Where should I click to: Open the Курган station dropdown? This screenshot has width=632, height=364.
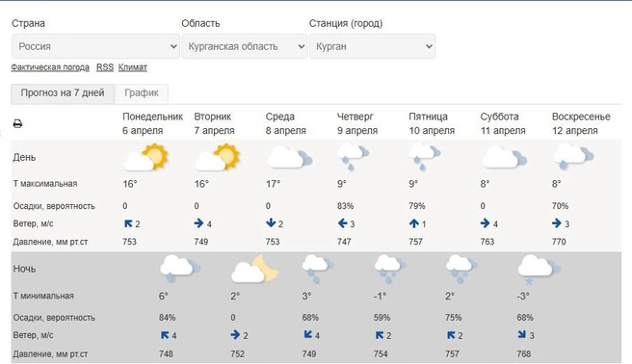pyautogui.click(x=373, y=46)
